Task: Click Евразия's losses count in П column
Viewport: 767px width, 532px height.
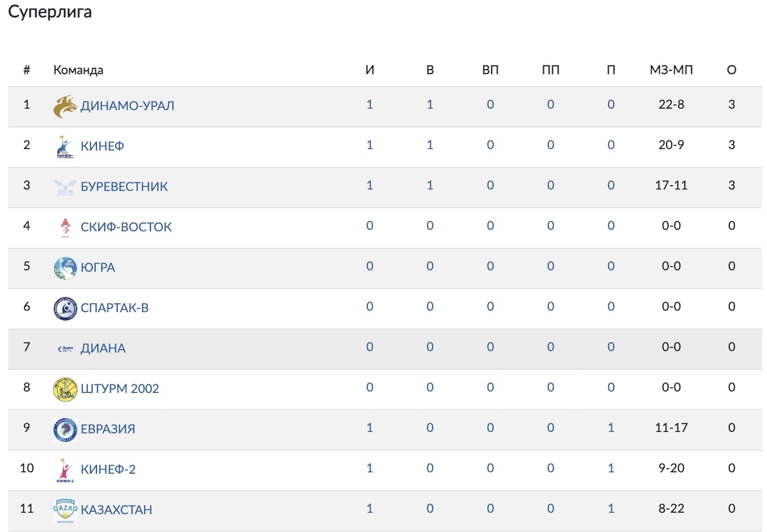Action: (x=611, y=428)
